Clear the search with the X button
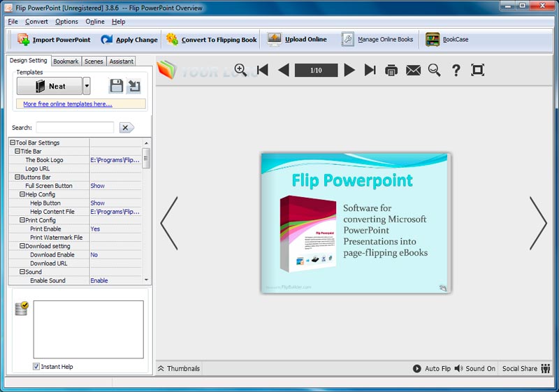The width and height of the screenshot is (559, 392). pos(126,128)
